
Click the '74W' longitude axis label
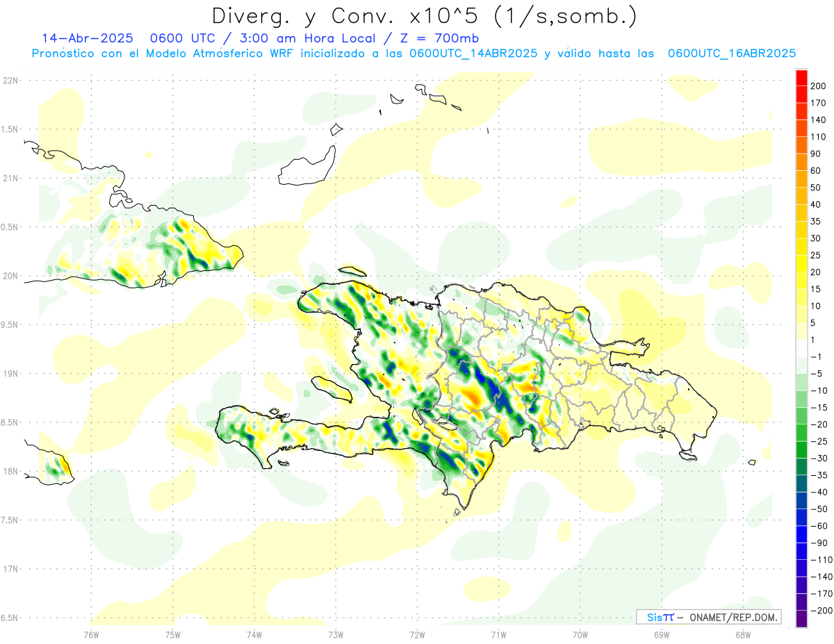[x=254, y=634]
